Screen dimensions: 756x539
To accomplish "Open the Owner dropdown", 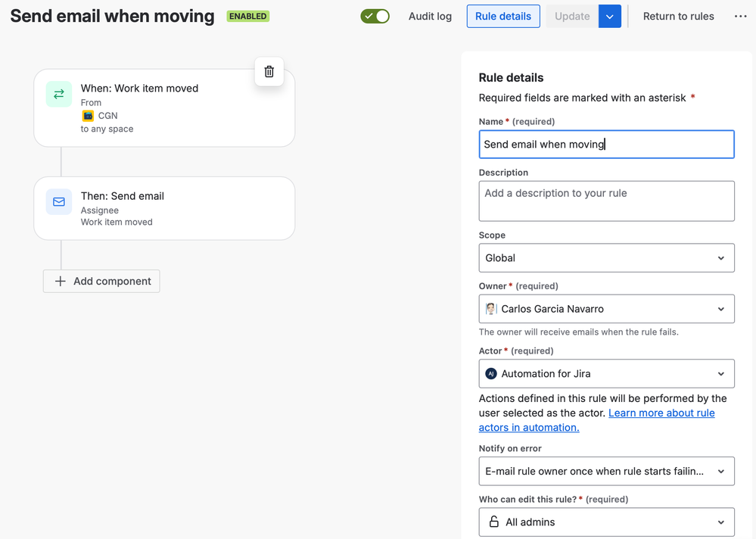I will click(606, 309).
